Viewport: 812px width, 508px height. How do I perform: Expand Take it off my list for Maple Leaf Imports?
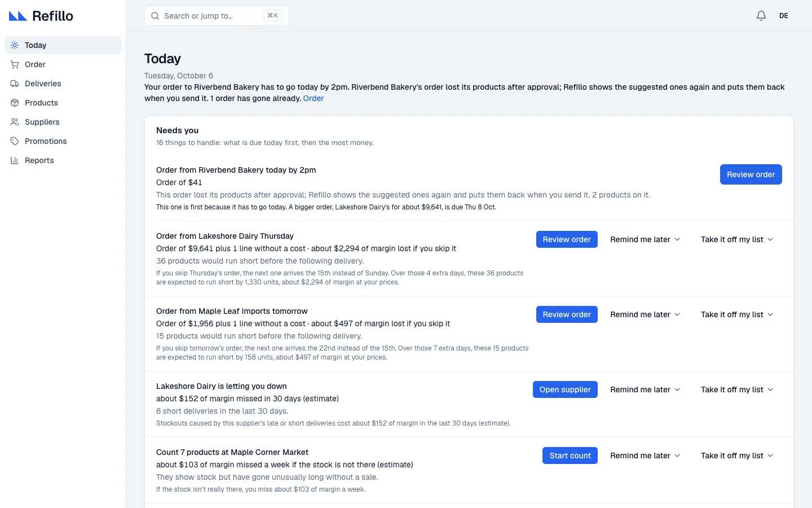(x=737, y=314)
